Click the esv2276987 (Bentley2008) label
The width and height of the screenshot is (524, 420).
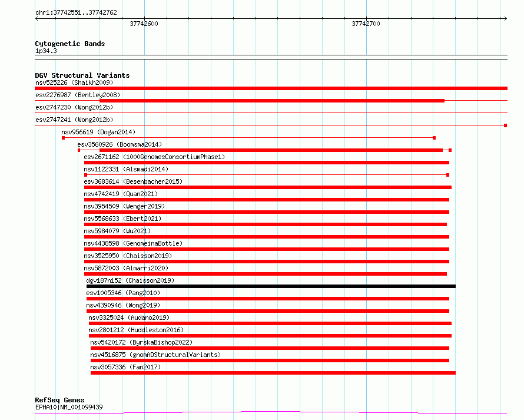78,95
